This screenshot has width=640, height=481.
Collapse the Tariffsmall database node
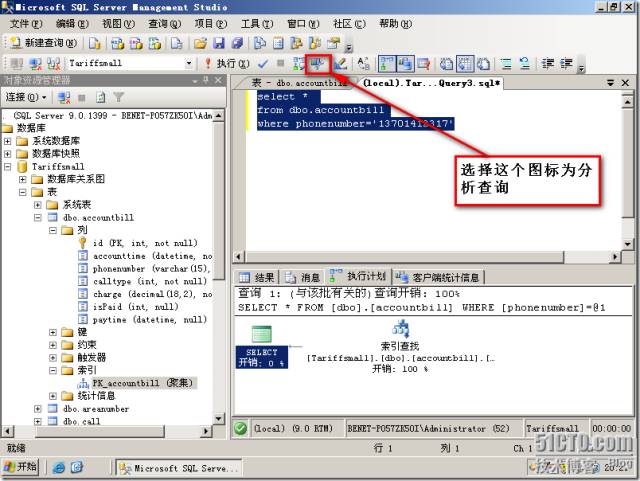pyautogui.click(x=7, y=167)
